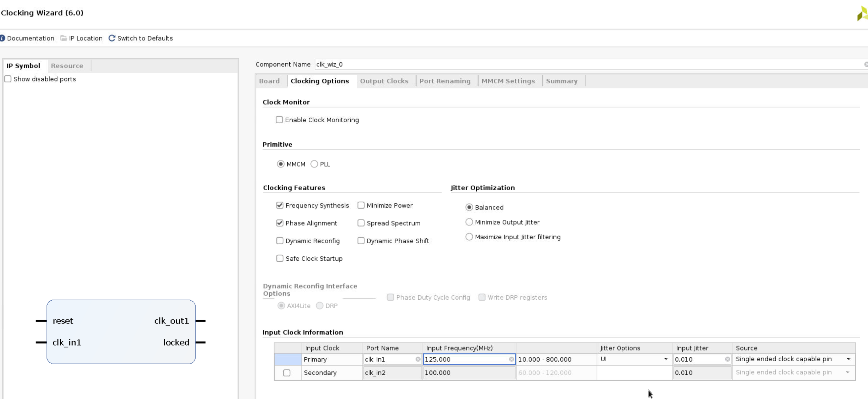This screenshot has width=868, height=399.
Task: Open the Port Renaming tab
Action: tap(445, 81)
